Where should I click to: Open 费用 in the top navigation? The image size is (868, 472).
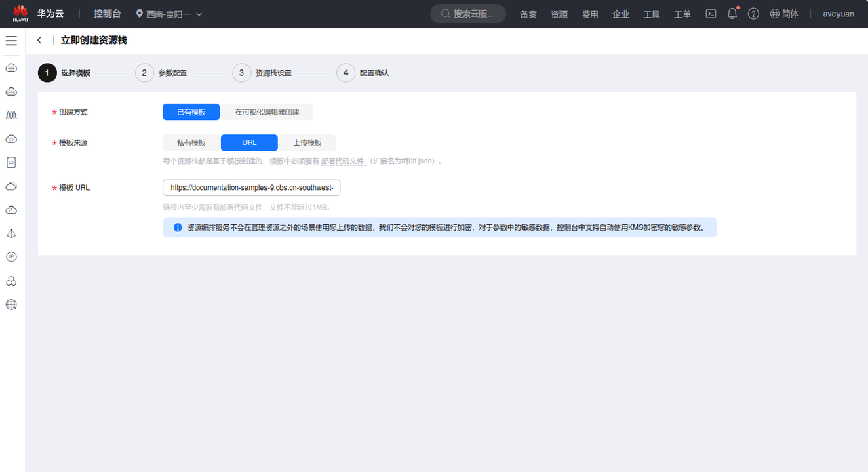(590, 14)
